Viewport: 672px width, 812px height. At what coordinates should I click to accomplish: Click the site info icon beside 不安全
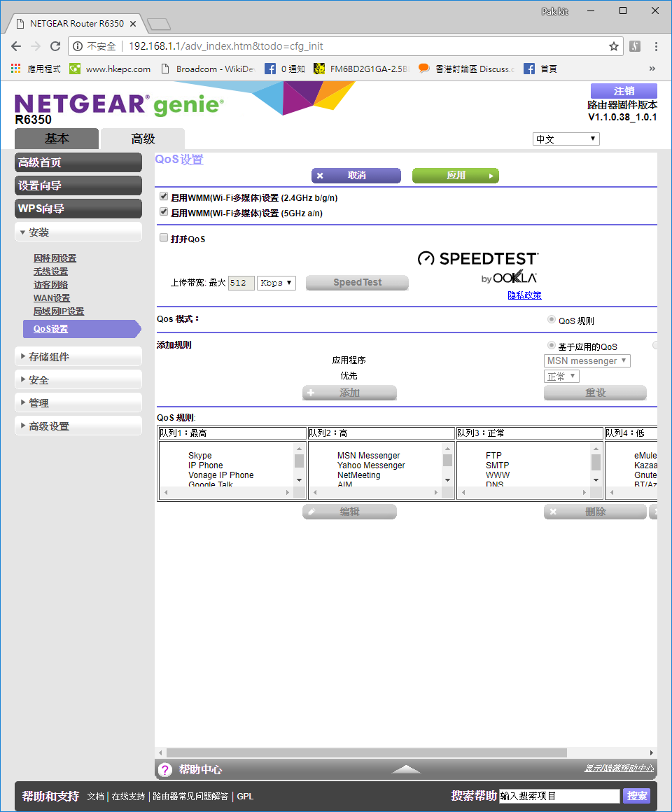(x=78, y=47)
